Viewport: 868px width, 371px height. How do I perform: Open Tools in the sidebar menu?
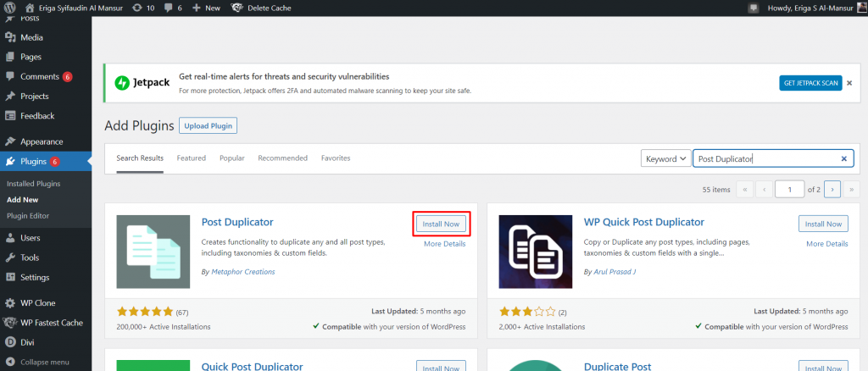pos(30,257)
